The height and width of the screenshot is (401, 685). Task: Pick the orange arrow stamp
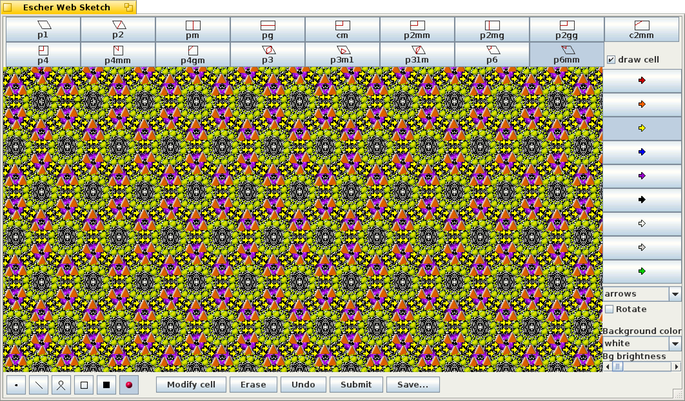click(642, 104)
